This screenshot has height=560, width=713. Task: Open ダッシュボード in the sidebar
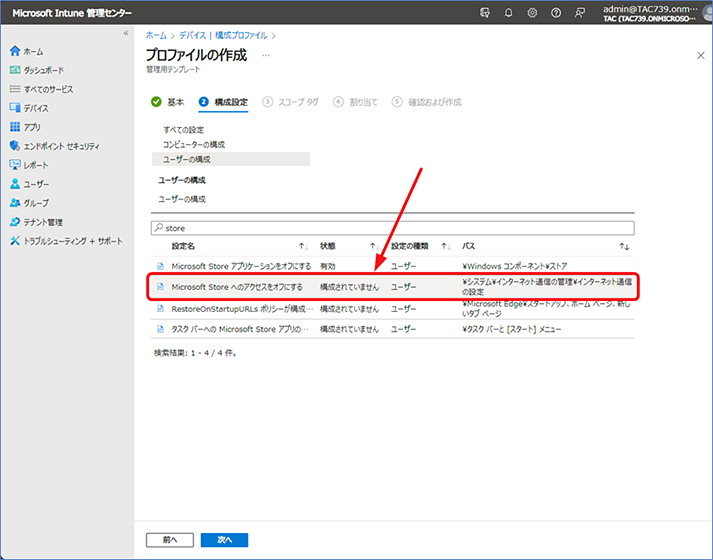pos(36,70)
